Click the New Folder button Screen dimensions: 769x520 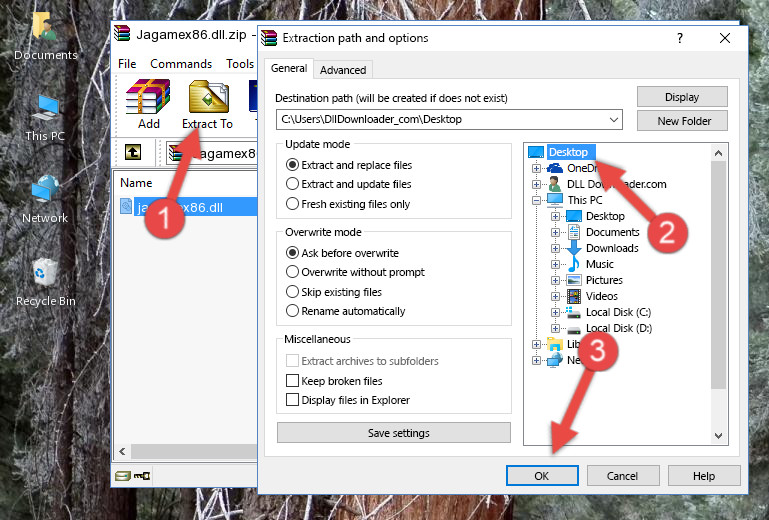(682, 121)
